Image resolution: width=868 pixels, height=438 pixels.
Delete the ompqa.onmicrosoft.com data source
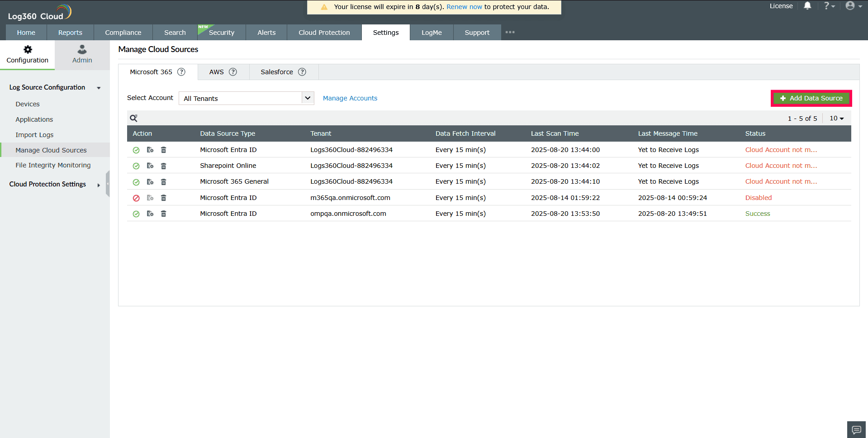coord(164,214)
